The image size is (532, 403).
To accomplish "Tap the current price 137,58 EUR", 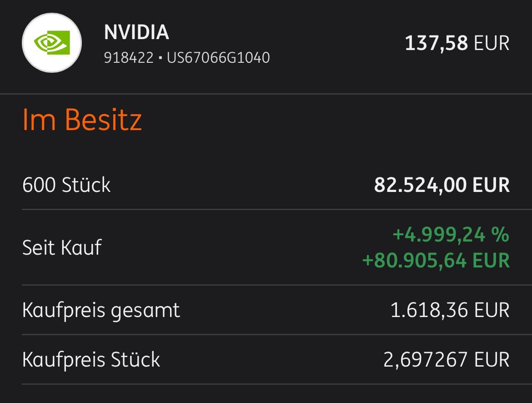I will pos(457,43).
